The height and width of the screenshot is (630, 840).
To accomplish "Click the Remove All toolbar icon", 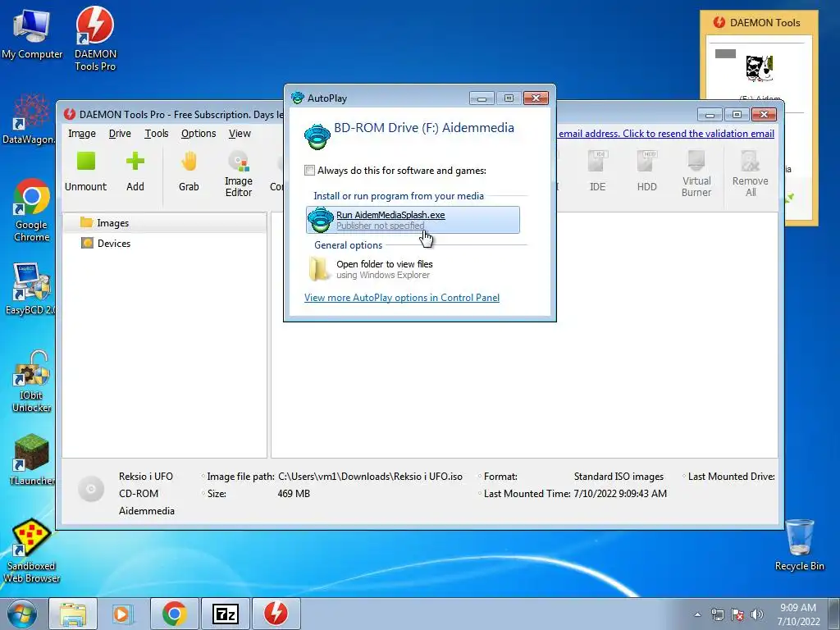I will (750, 174).
